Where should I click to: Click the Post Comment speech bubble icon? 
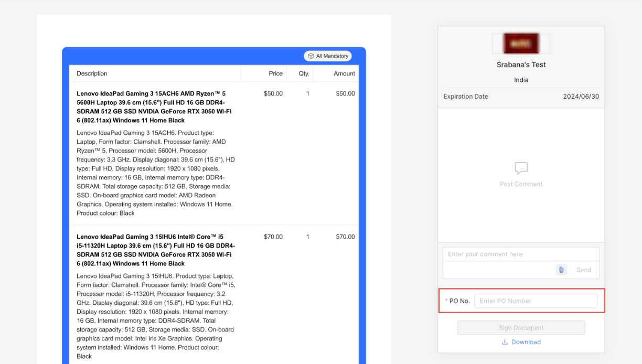click(x=521, y=168)
